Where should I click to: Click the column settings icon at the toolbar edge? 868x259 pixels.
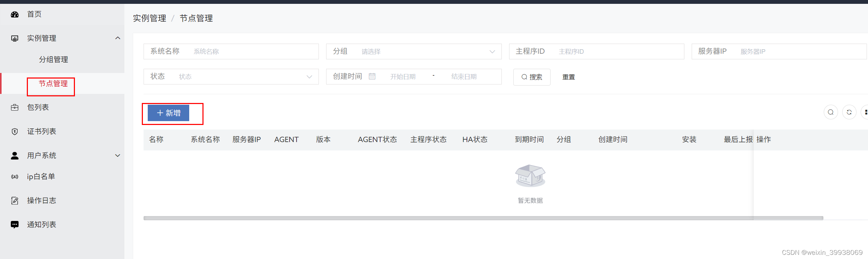tap(865, 112)
